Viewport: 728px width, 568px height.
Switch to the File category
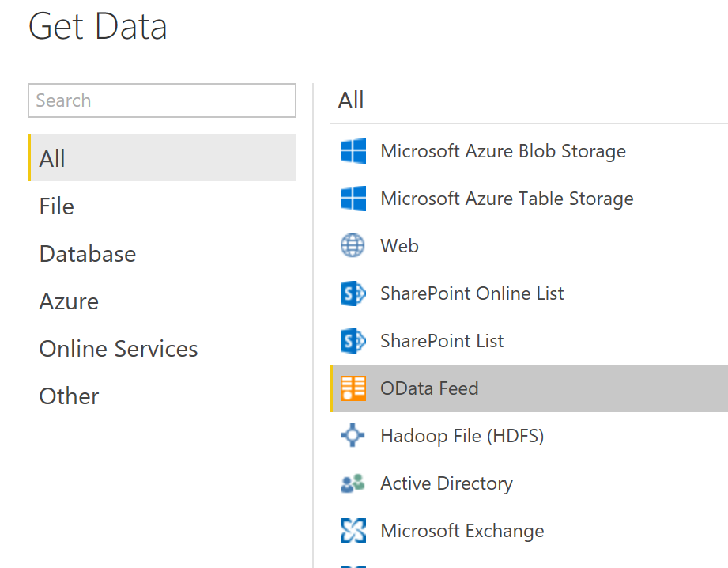tap(56, 206)
